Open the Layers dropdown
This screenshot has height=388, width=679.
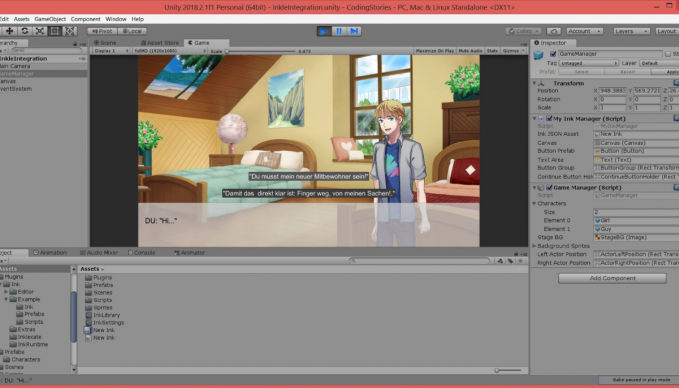[x=631, y=31]
